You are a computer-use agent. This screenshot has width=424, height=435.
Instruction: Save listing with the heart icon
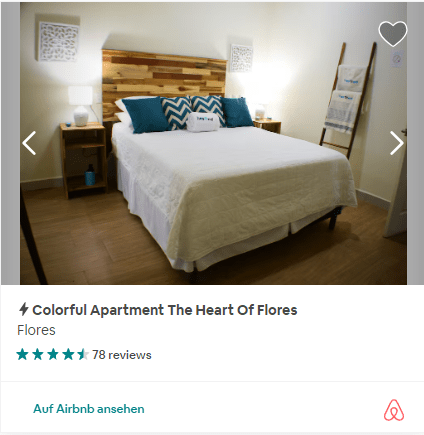click(393, 33)
